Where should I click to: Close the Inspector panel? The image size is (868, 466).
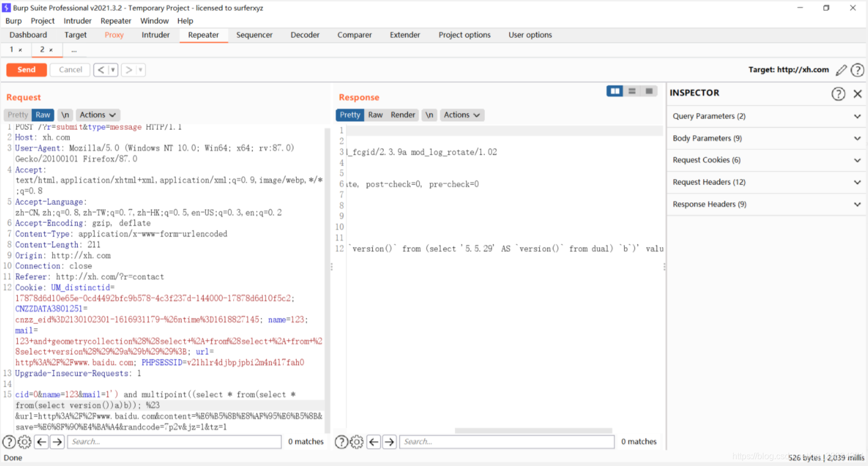858,94
